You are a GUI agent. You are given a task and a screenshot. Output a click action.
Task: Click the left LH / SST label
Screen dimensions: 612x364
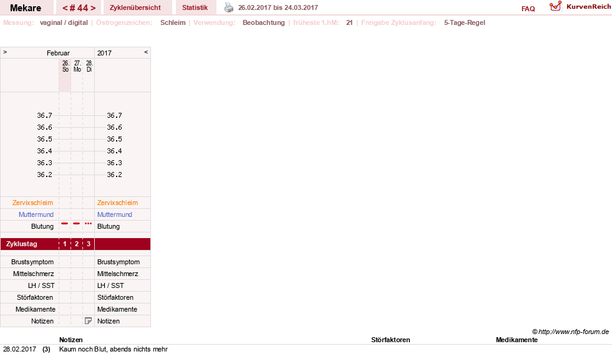(41, 285)
